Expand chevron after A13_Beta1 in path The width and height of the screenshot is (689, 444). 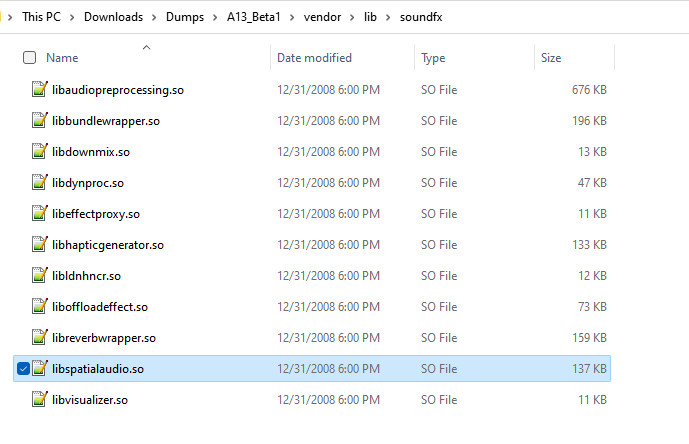click(292, 17)
